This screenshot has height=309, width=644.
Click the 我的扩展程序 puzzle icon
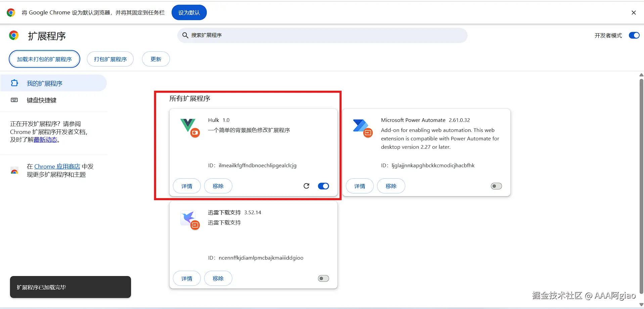[x=14, y=83]
